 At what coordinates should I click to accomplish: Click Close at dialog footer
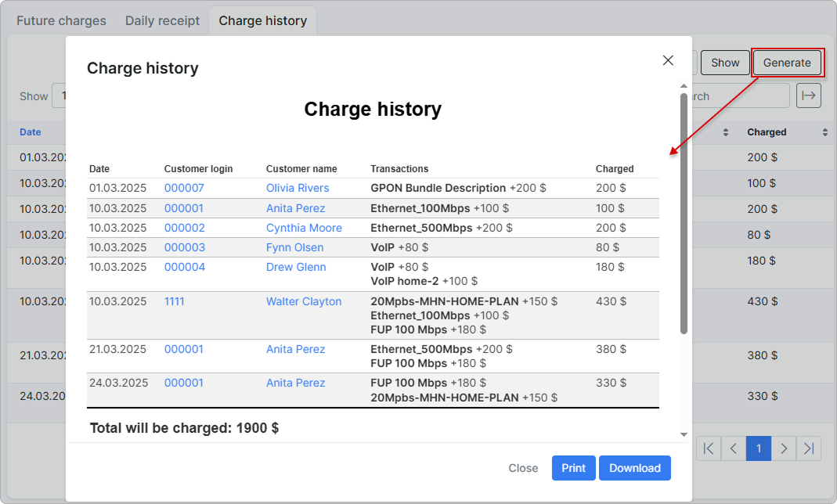523,468
